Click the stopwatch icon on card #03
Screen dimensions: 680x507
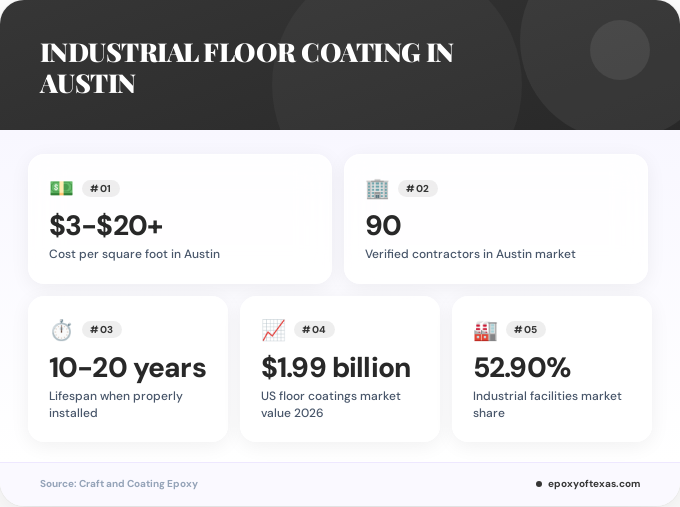point(61,330)
